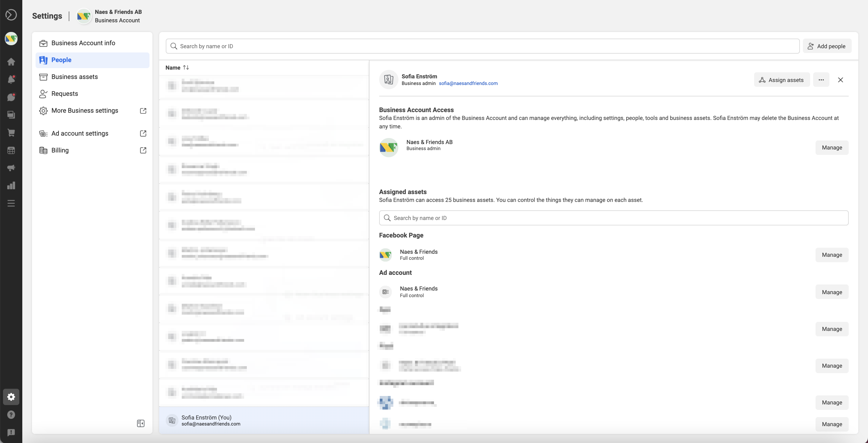The image size is (868, 443).
Task: Click the Business Account Access heading
Action: pos(416,110)
